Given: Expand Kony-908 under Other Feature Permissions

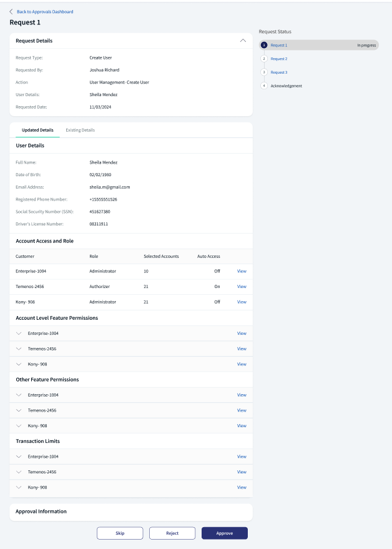Looking at the screenshot, I should click(19, 426).
